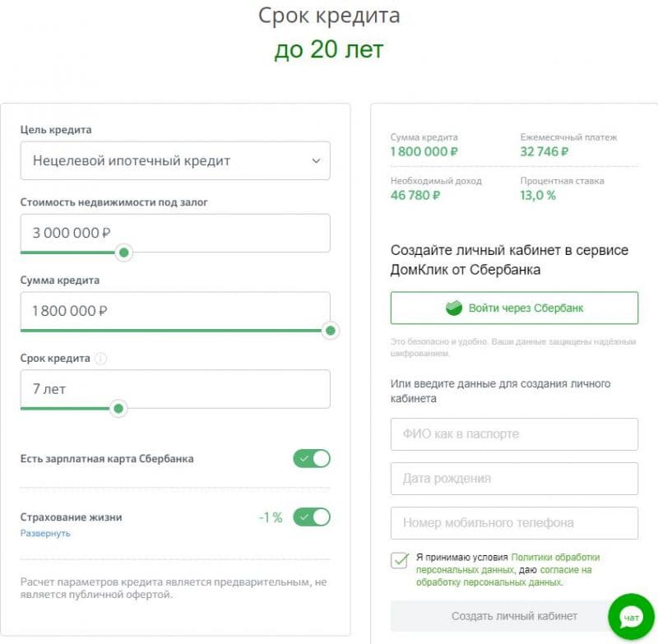658x644 pixels.
Task: Disable the life insurance toggle
Action: pos(312,517)
